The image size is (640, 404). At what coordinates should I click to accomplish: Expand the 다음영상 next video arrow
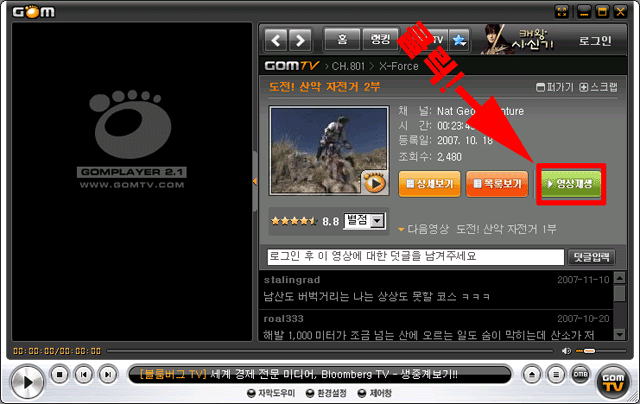[x=400, y=229]
